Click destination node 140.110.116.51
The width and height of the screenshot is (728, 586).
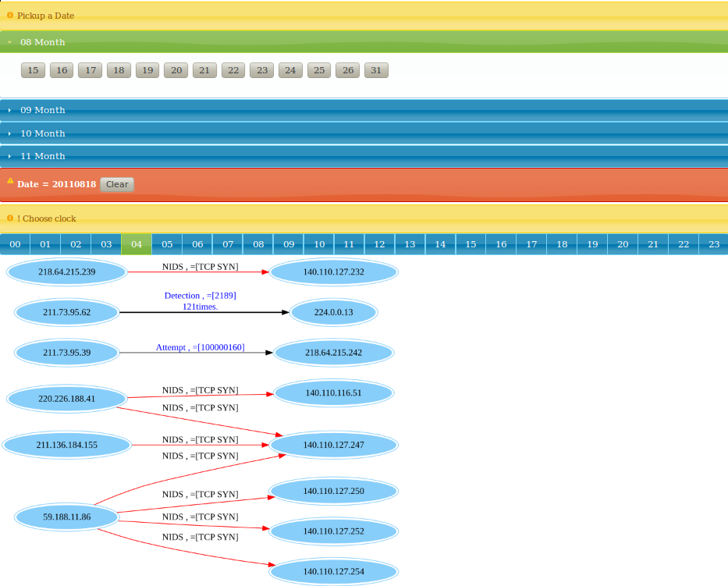[x=333, y=392]
